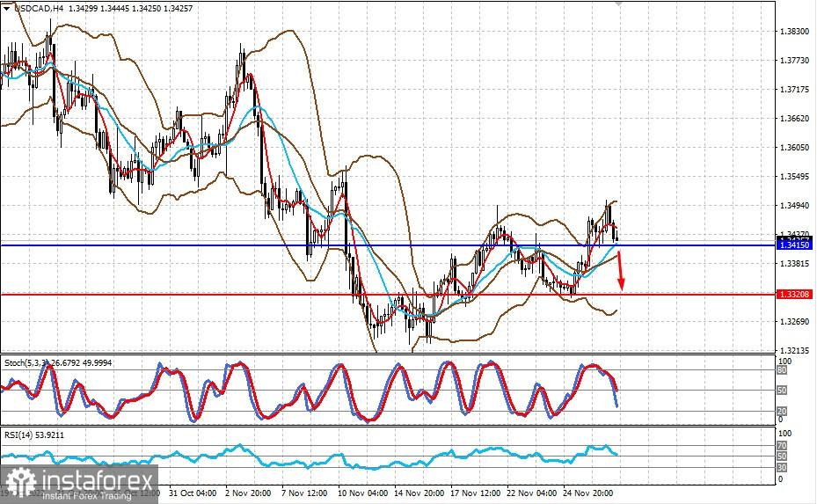Click the USDCAD,H4 chart title text
This screenshot has width=817, height=504.
pos(38,8)
